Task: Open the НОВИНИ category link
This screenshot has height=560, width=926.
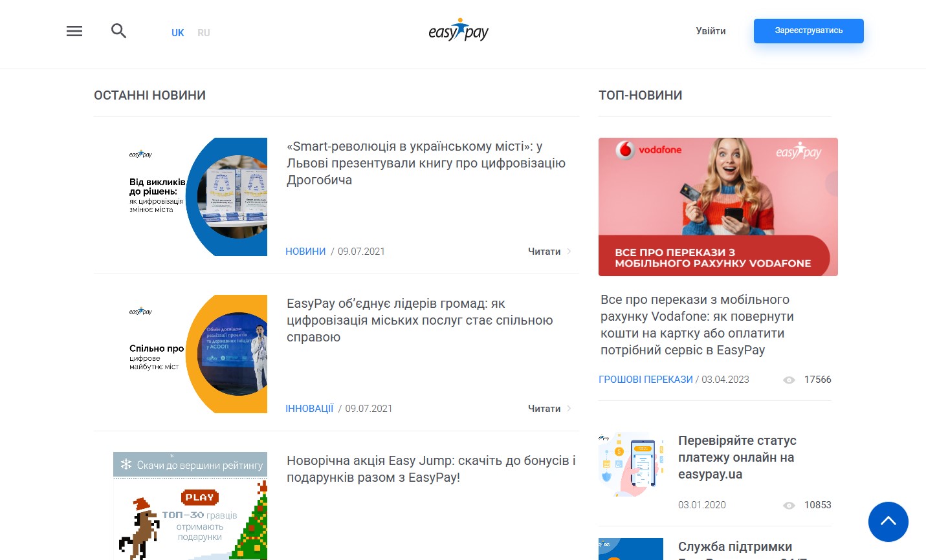Action: tap(305, 252)
